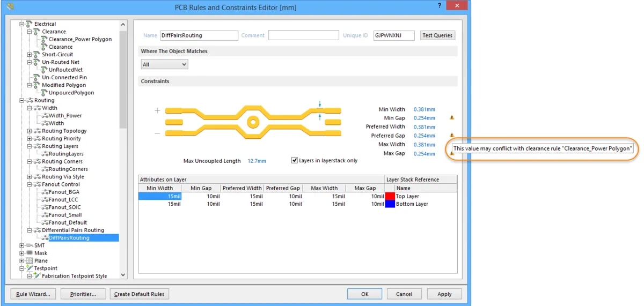Click the DiffPairsRouting rule icon

tap(44, 237)
